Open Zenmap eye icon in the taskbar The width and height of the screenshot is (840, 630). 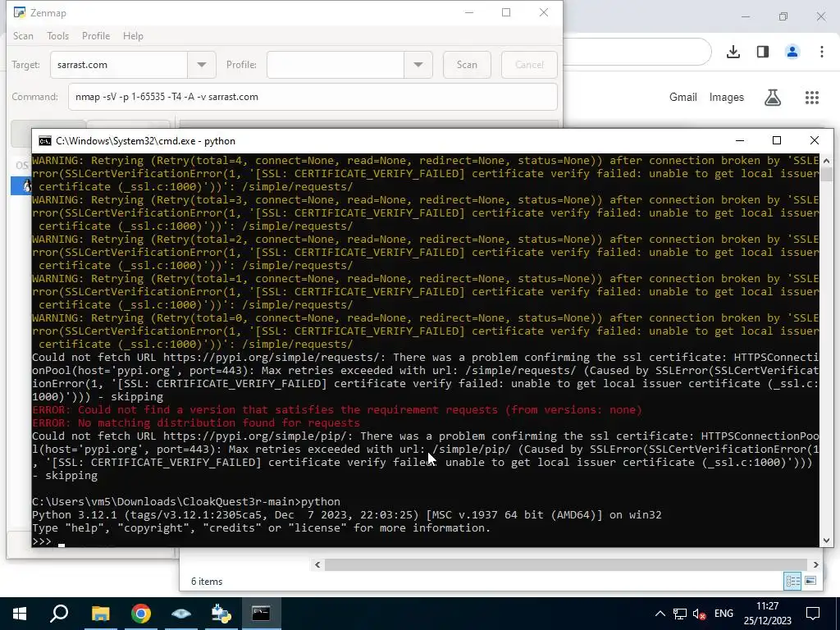coord(181,614)
